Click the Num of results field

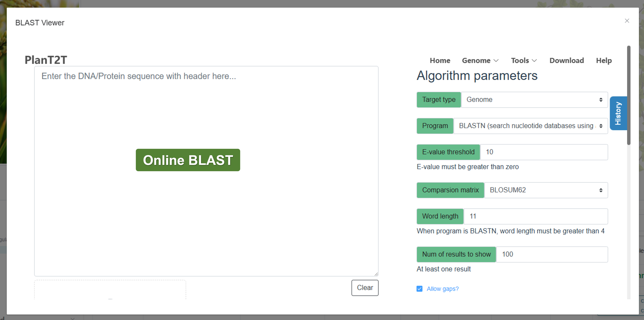pyautogui.click(x=552, y=254)
